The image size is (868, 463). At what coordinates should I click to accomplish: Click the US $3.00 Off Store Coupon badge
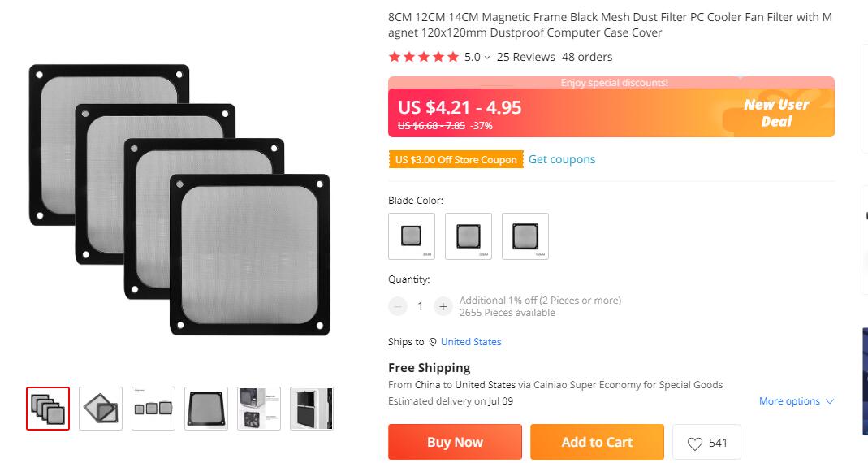tap(456, 160)
